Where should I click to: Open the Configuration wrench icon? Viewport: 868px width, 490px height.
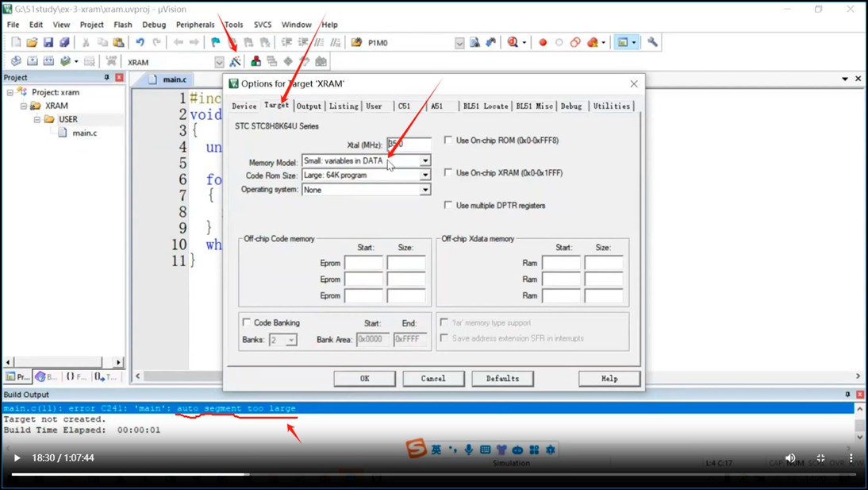pos(652,42)
